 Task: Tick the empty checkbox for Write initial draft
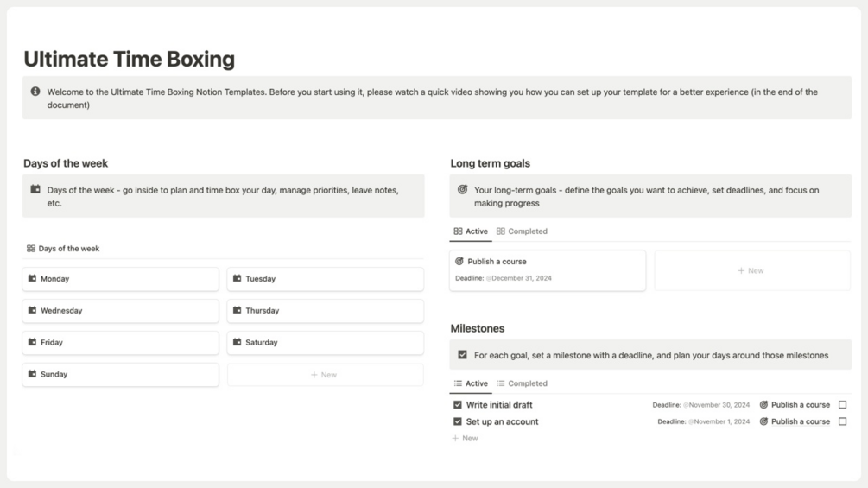tap(843, 404)
